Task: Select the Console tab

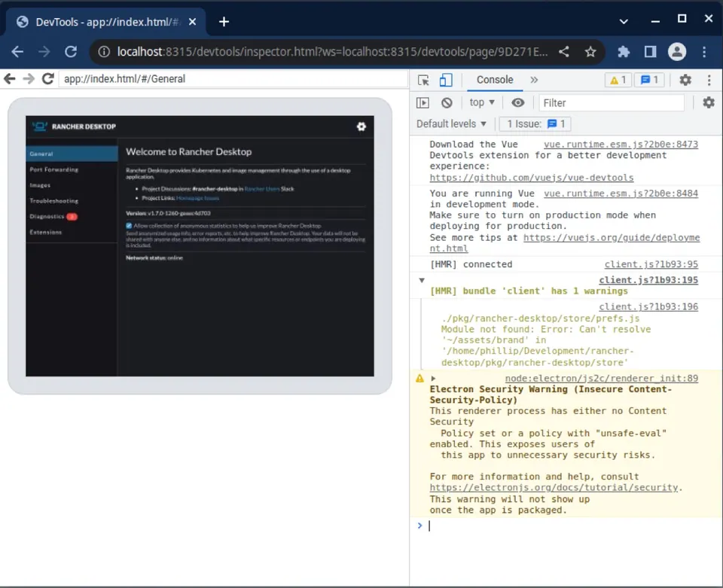Action: tap(494, 80)
